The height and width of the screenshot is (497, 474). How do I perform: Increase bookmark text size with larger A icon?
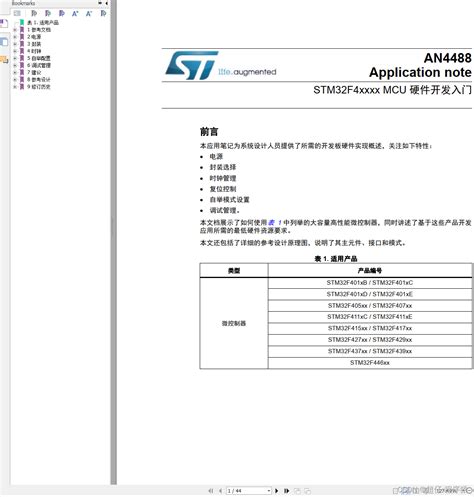75,13
